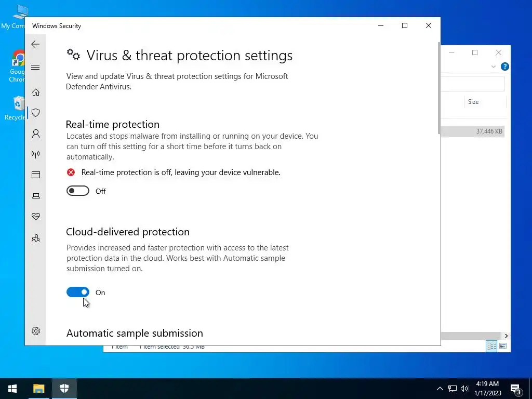Open Settings gear in Windows Security sidebar
The image size is (532, 399).
click(x=36, y=331)
